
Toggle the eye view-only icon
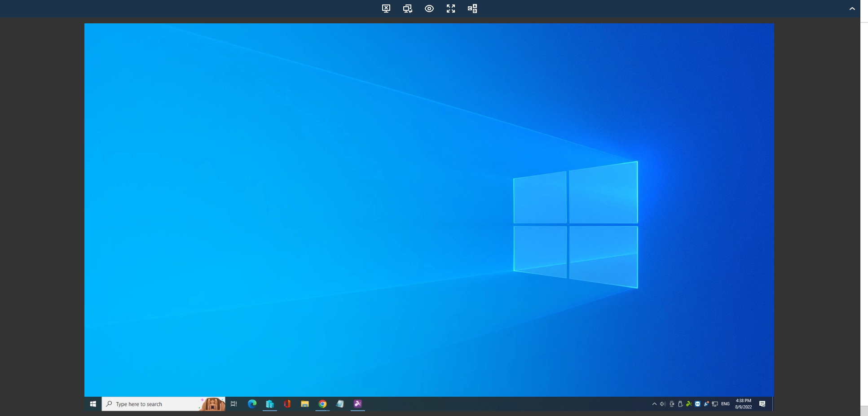[x=429, y=9]
